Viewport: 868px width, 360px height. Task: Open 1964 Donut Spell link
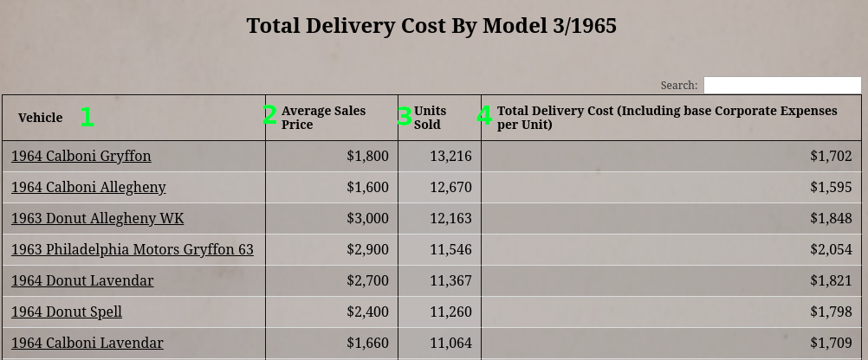[67, 312]
